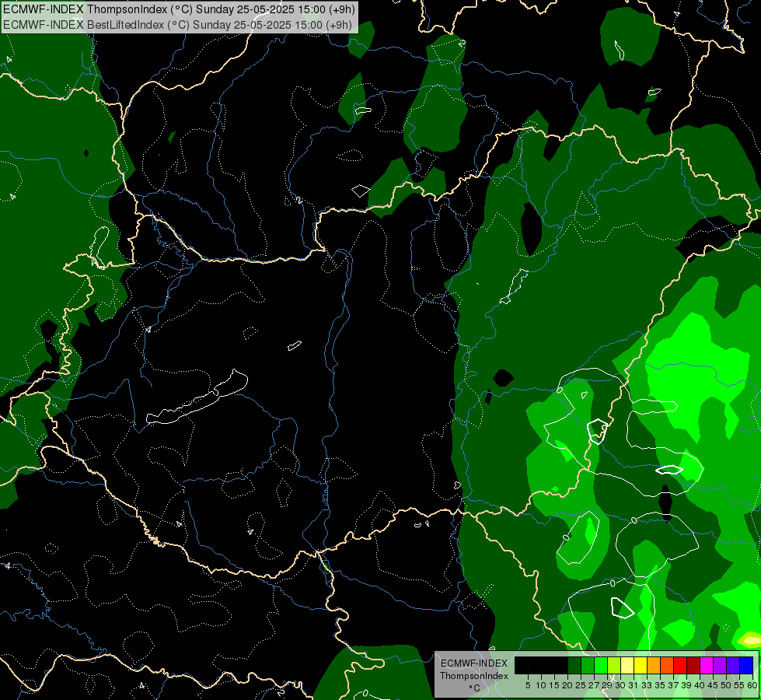The width and height of the screenshot is (761, 700).
Task: Click the orange 33–35 legend swatch
Action: pyautogui.click(x=653, y=665)
